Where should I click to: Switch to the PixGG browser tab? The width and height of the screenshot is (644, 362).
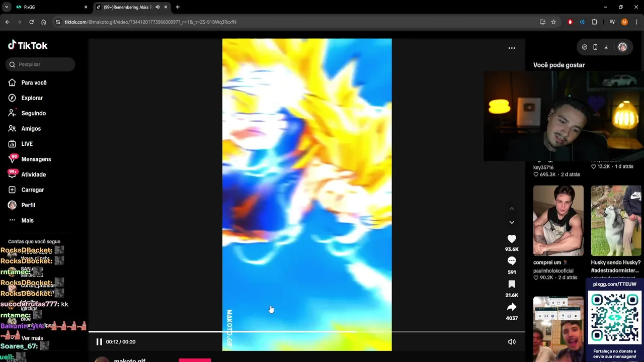coord(50,7)
